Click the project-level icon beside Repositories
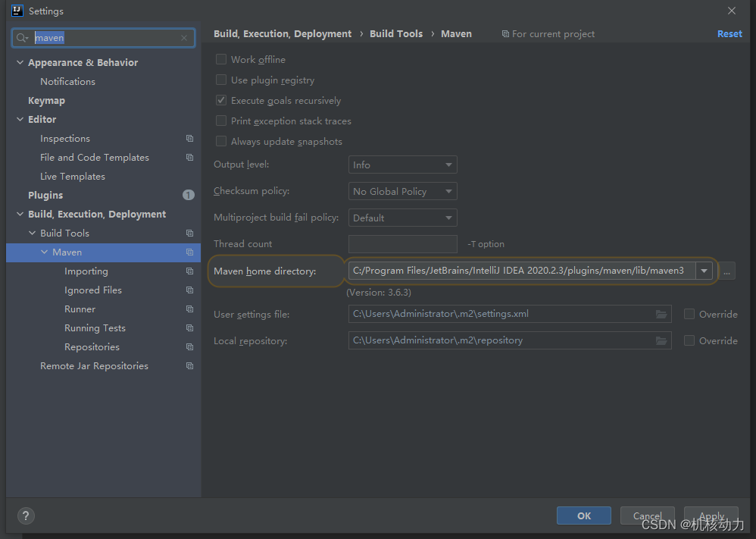This screenshot has width=756, height=539. (189, 347)
